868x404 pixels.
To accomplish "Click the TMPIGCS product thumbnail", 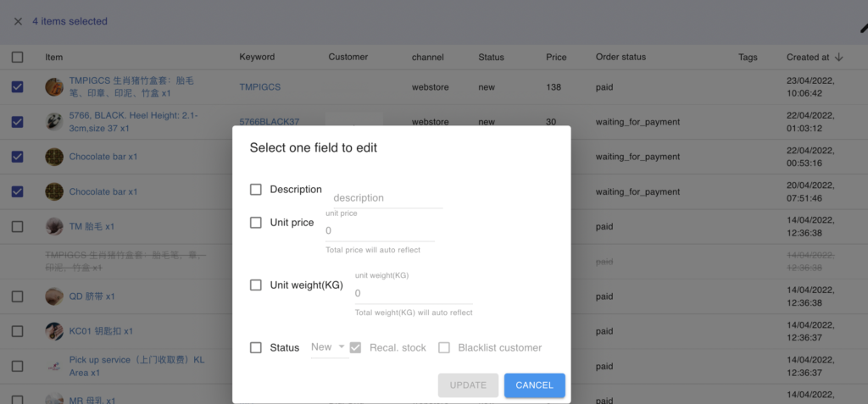I will (x=54, y=86).
